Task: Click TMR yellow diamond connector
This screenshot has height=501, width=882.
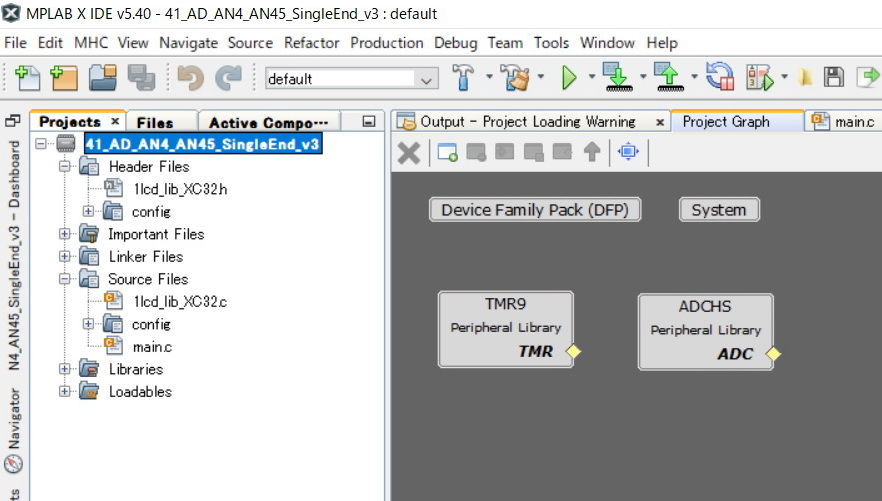Action: tap(573, 351)
